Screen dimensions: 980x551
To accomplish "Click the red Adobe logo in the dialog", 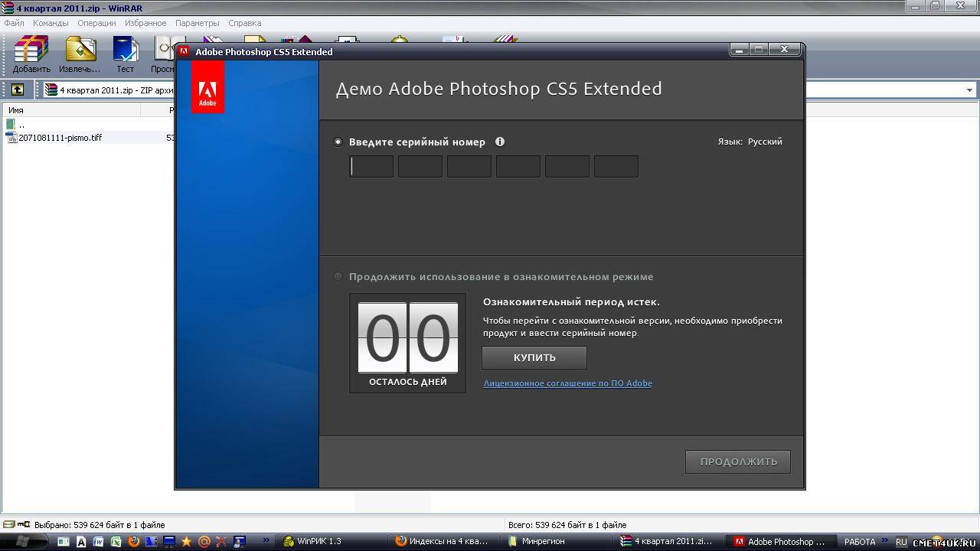I will pos(207,87).
